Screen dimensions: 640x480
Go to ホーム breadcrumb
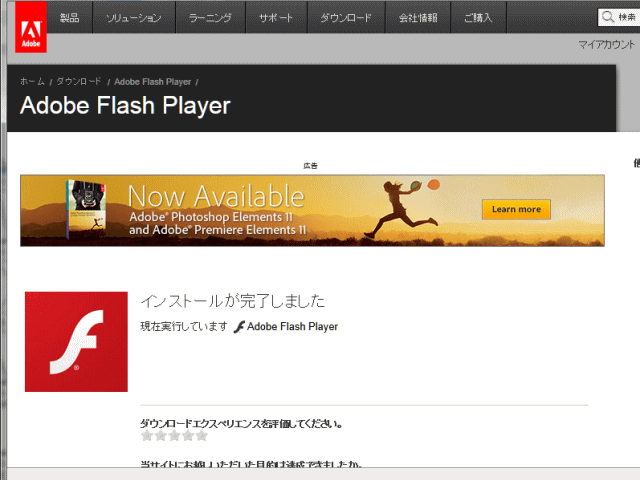32,81
